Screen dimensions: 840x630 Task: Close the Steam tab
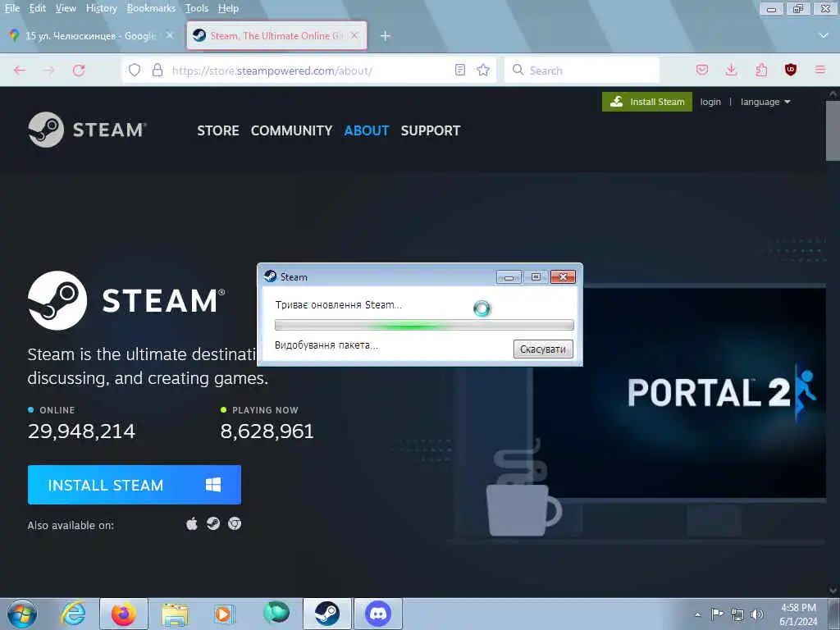click(354, 36)
